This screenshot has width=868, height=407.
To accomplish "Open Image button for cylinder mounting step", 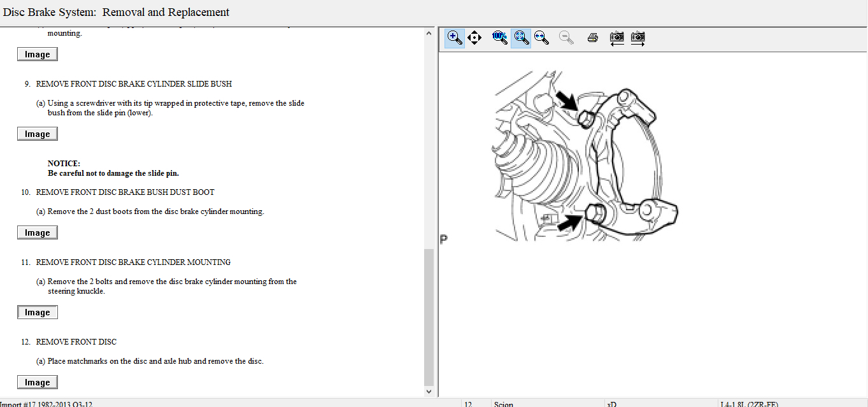I will pos(38,313).
